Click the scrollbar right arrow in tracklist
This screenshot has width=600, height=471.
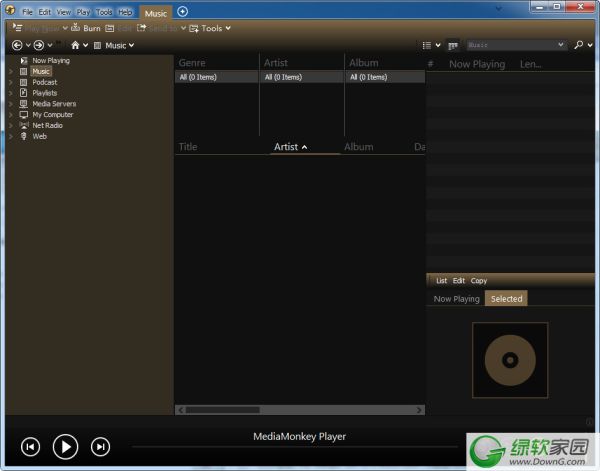(x=419, y=410)
